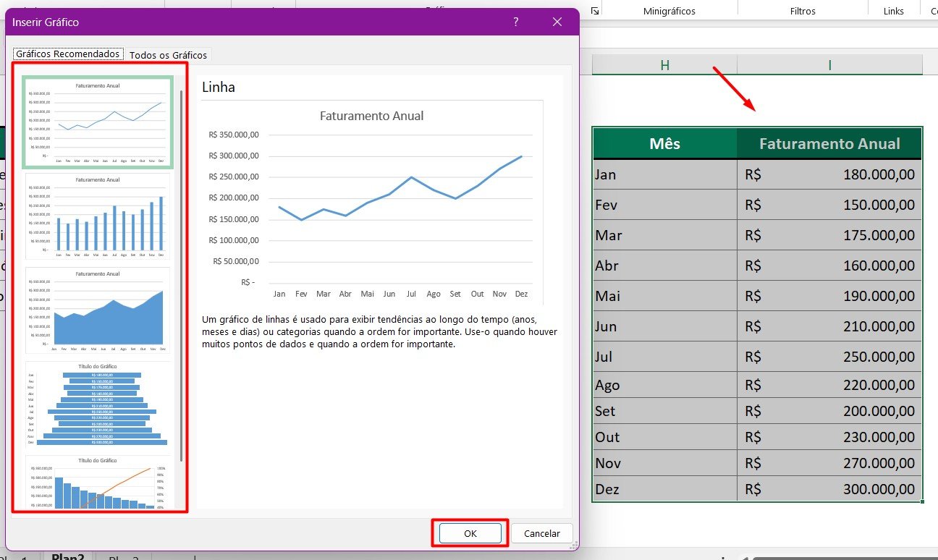Select the Ago cell
The image size is (938, 560).
(664, 385)
